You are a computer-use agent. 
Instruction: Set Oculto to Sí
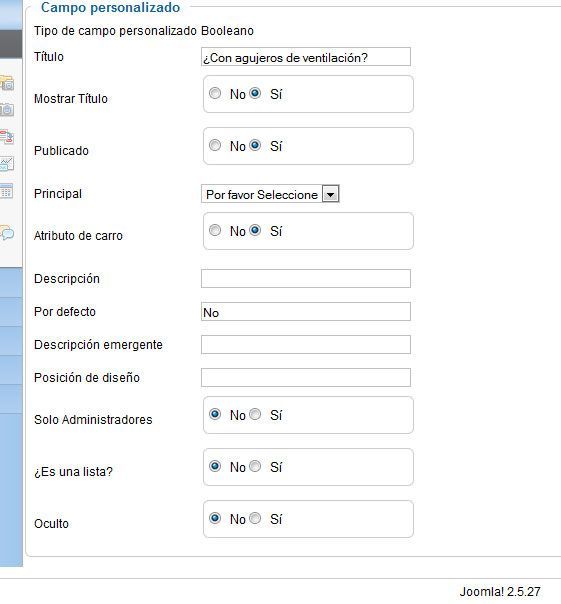coord(255,518)
